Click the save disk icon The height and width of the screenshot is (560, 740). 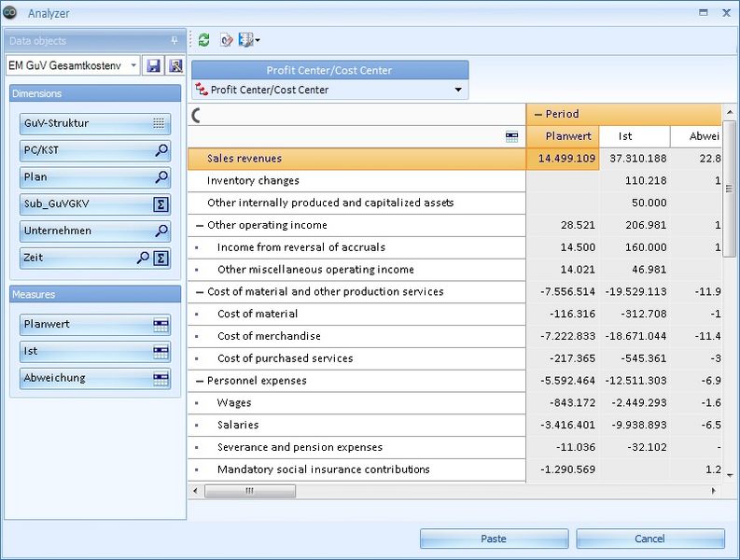tap(154, 65)
